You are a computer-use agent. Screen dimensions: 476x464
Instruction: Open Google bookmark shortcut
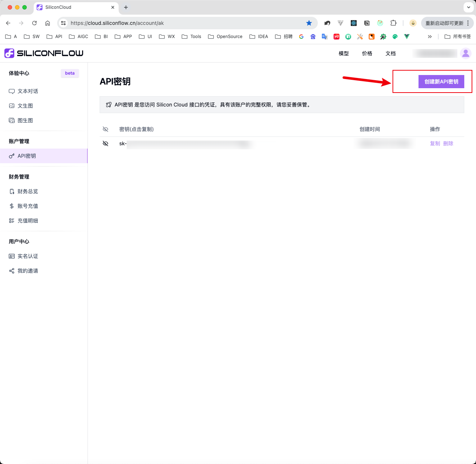(301, 37)
